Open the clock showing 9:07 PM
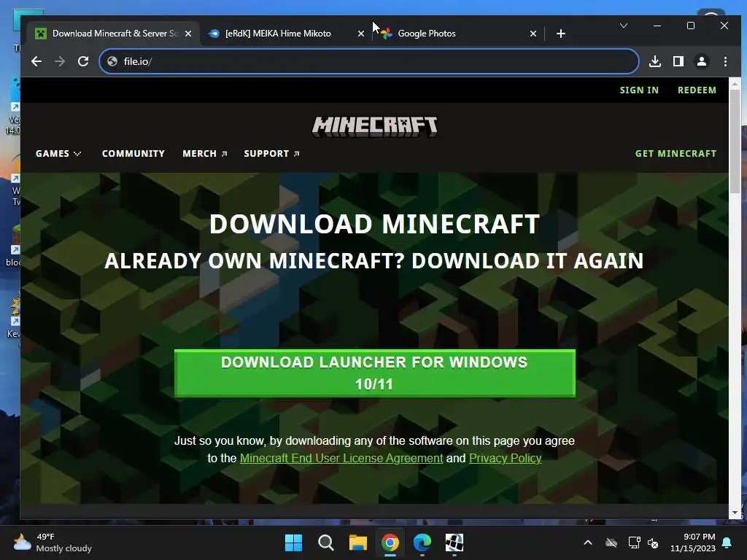Image resolution: width=747 pixels, height=560 pixels. 693,542
